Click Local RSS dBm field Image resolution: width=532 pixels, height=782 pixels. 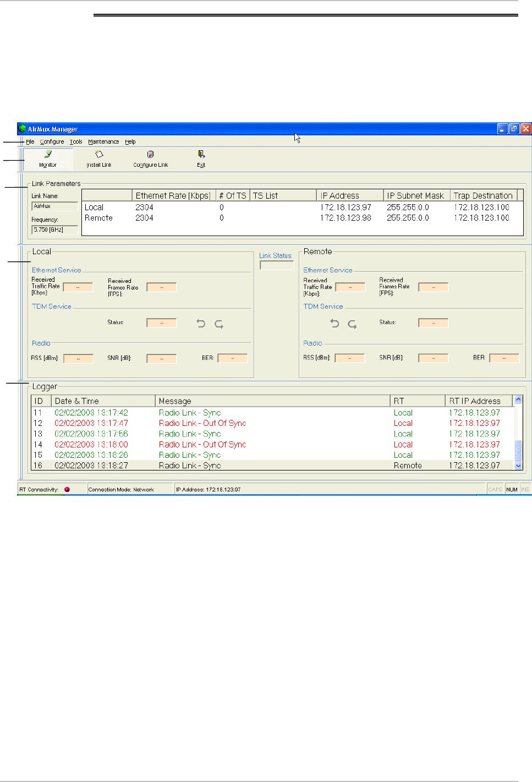(x=78, y=358)
